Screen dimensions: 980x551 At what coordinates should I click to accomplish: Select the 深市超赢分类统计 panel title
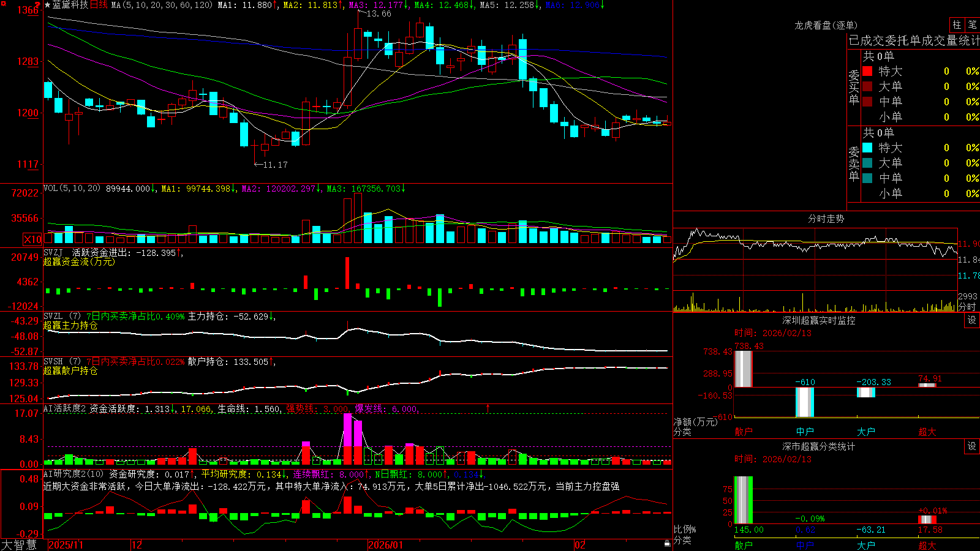click(819, 446)
